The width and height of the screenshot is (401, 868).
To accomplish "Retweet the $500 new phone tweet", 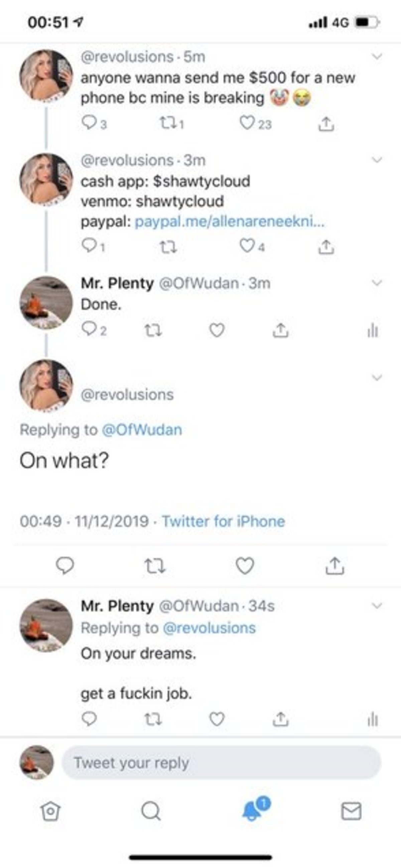I will click(167, 124).
